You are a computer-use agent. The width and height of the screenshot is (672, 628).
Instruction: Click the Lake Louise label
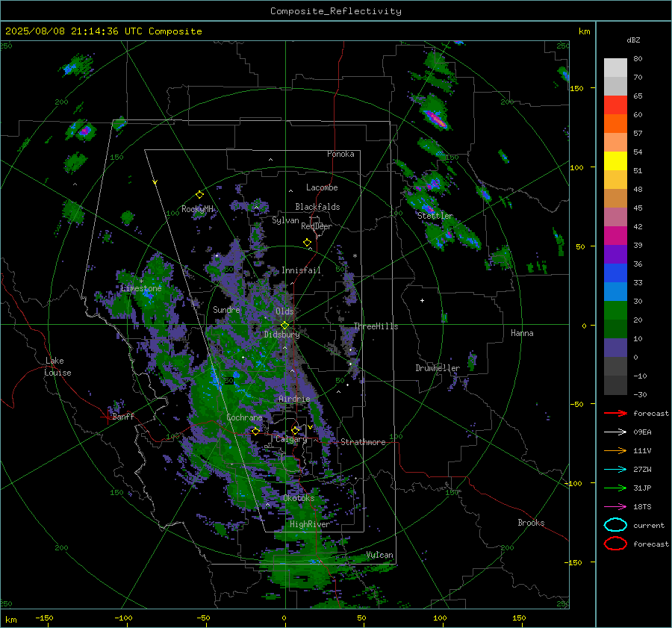[x=57, y=367]
